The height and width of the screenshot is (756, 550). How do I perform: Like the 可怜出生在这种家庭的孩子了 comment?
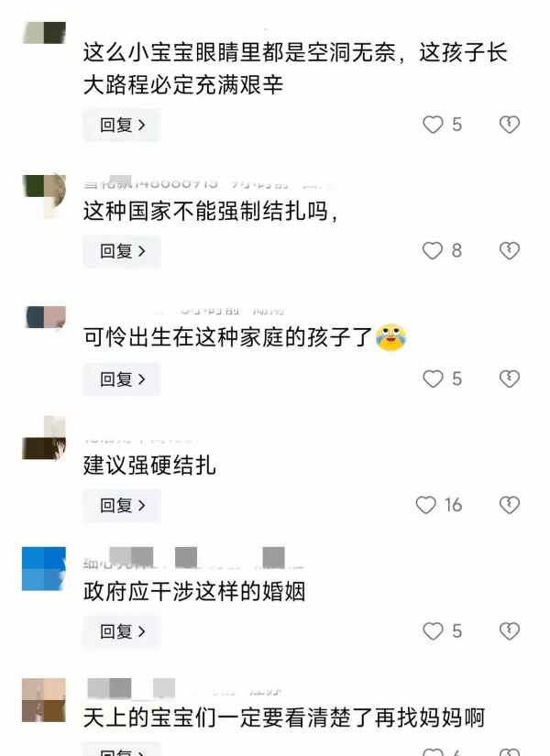[x=433, y=379]
